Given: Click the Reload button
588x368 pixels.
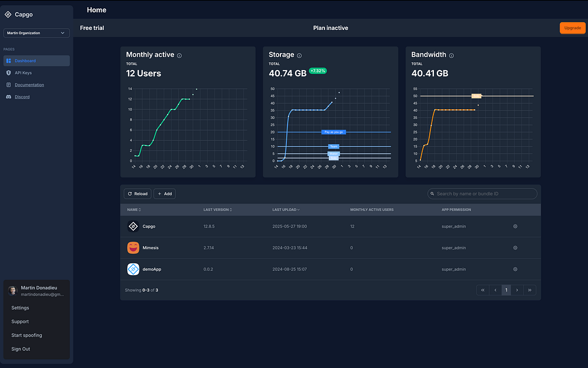Looking at the screenshot, I should click(x=137, y=194).
